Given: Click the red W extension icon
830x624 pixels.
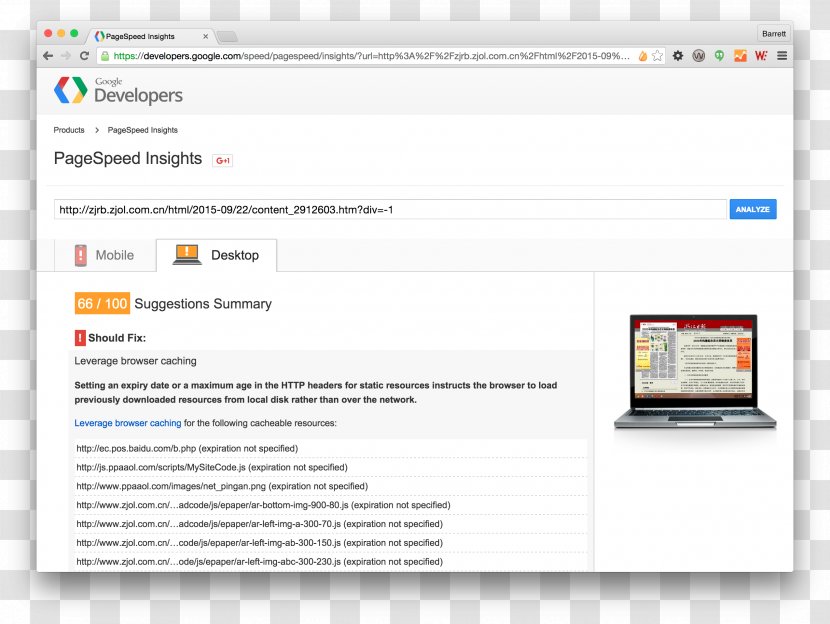Looking at the screenshot, I should pos(761,56).
